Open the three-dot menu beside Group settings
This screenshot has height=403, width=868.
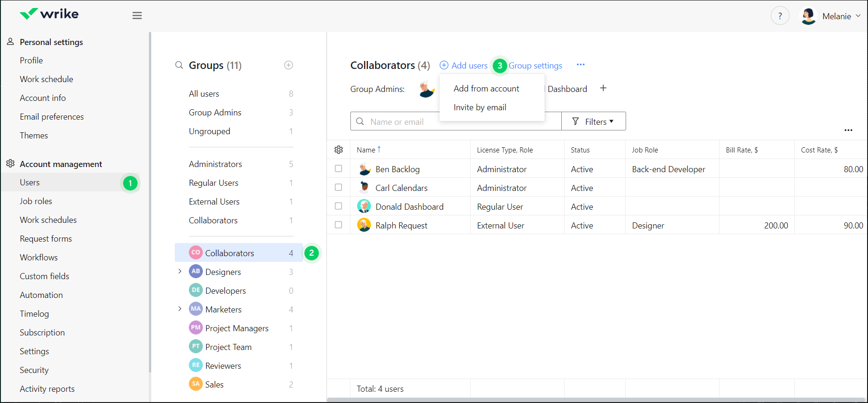click(581, 65)
